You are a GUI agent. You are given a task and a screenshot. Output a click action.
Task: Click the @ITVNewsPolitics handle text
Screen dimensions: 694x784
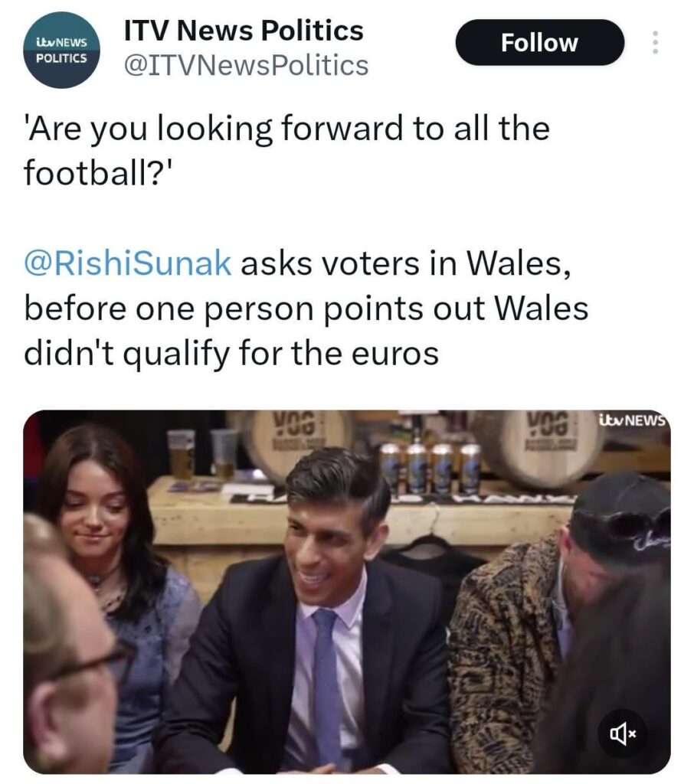click(x=244, y=66)
